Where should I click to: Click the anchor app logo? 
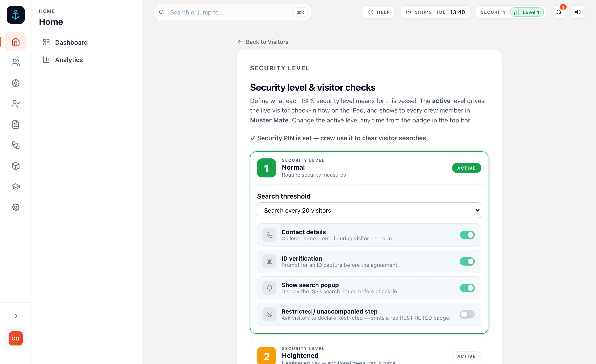16,15
